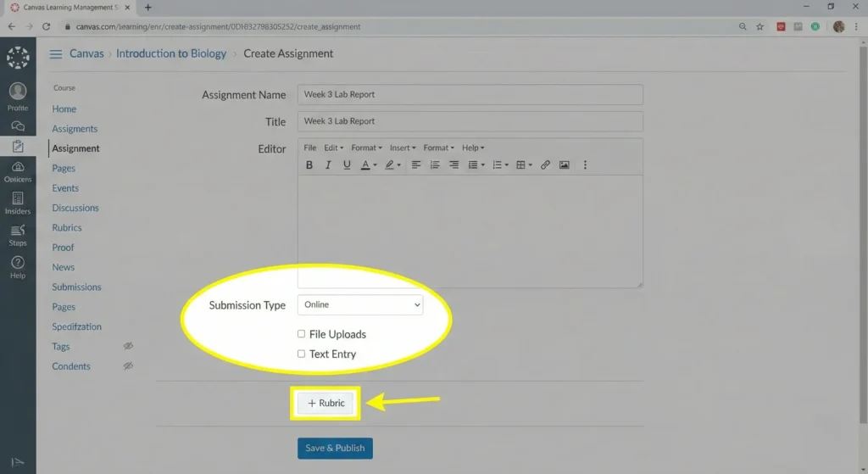The width and height of the screenshot is (868, 474).
Task: Open the Submissions course link
Action: [76, 287]
